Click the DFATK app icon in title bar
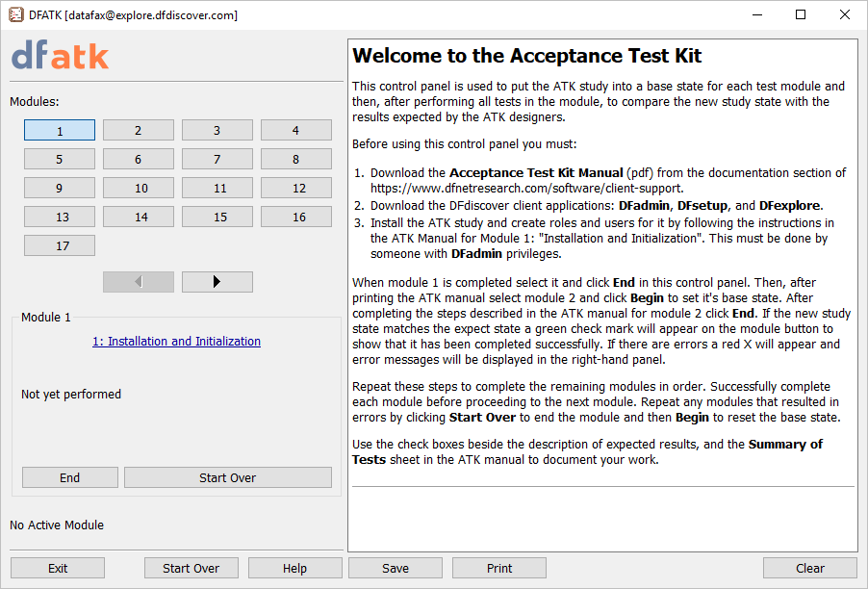Screen dimensions: 868x589 coord(15,14)
